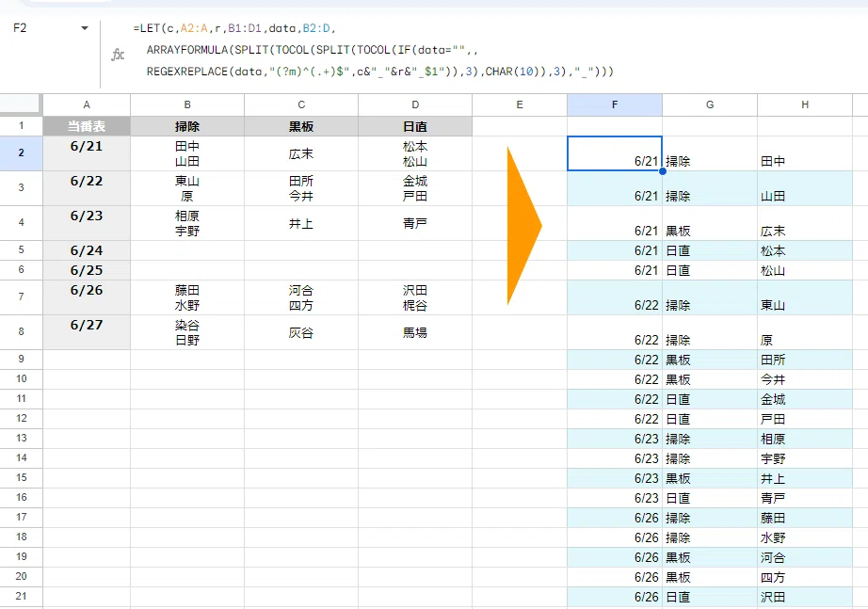
Task: Click cell 青戸 in column D
Action: [x=415, y=223]
